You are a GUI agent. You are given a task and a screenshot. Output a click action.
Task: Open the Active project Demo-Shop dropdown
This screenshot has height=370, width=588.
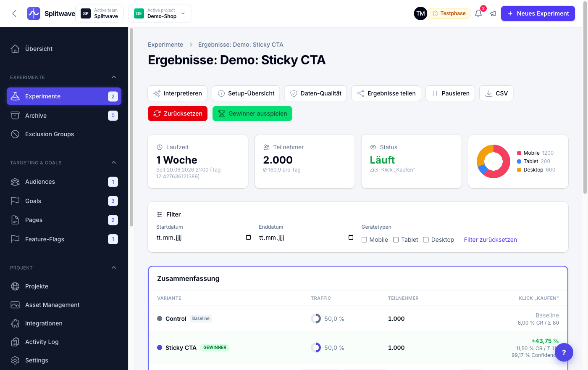tap(160, 13)
